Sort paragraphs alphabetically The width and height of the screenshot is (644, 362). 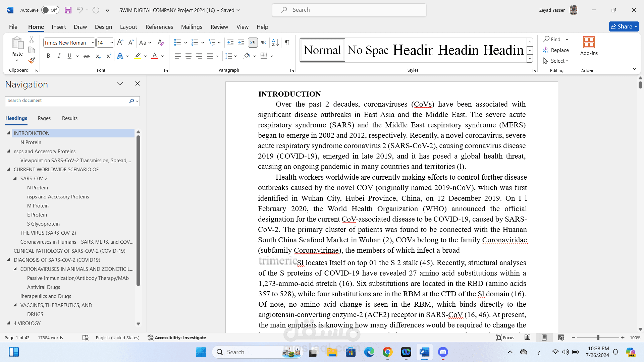pyautogui.click(x=275, y=43)
